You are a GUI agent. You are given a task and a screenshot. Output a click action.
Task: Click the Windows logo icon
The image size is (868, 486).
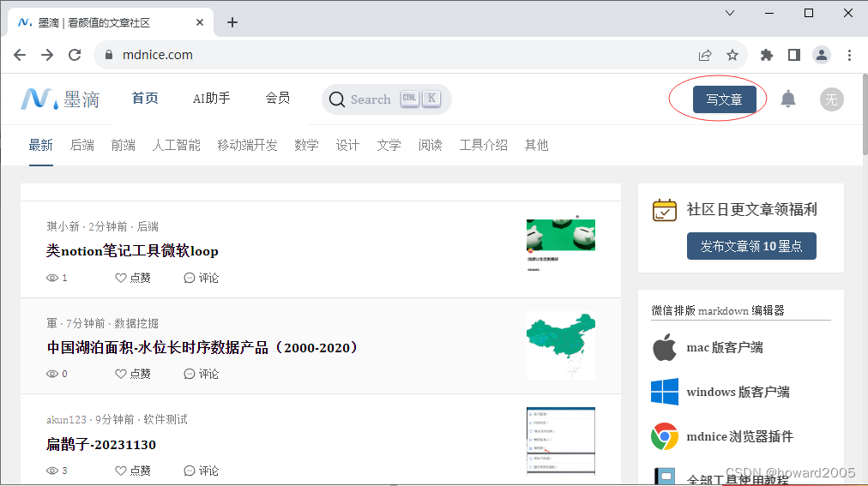[665, 392]
